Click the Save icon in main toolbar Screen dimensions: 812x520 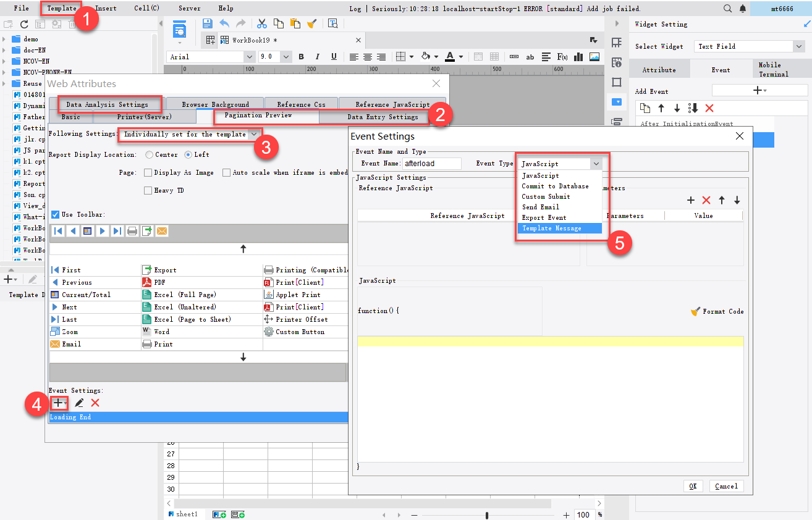(208, 23)
